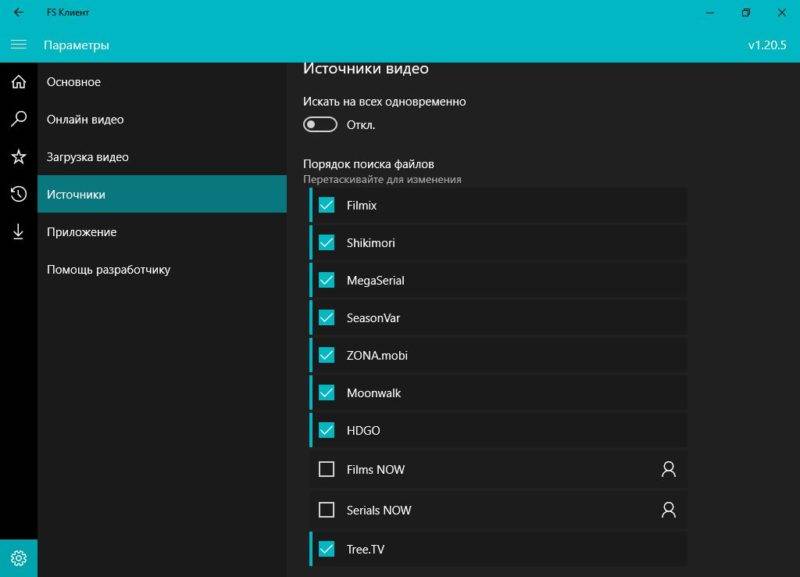Image resolution: width=800 pixels, height=577 pixels.
Task: Click the Tree.TV label text
Action: tap(365, 549)
